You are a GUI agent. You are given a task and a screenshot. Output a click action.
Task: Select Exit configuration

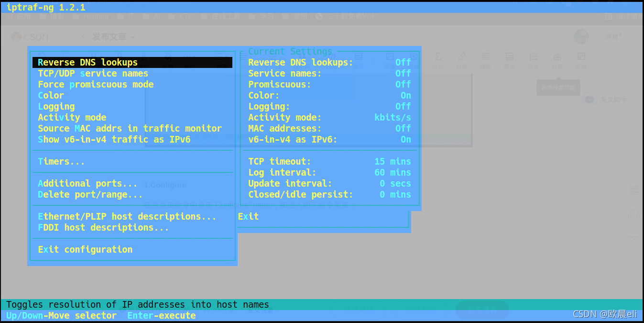pos(85,249)
